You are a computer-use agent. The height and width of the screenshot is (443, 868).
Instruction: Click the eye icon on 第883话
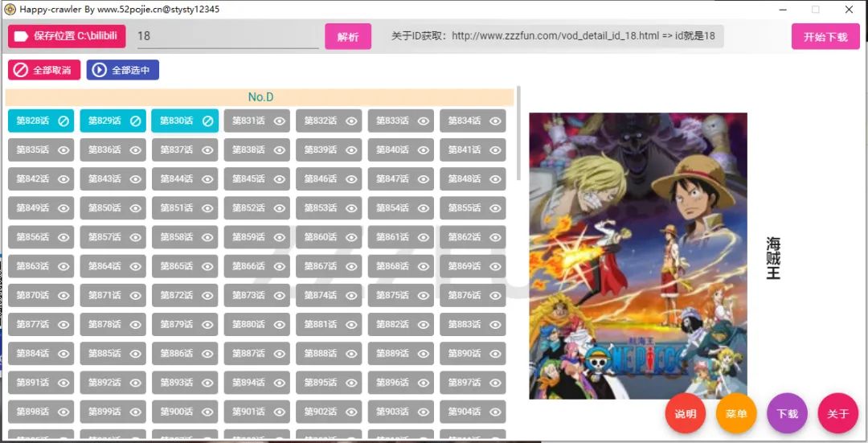[x=495, y=325]
